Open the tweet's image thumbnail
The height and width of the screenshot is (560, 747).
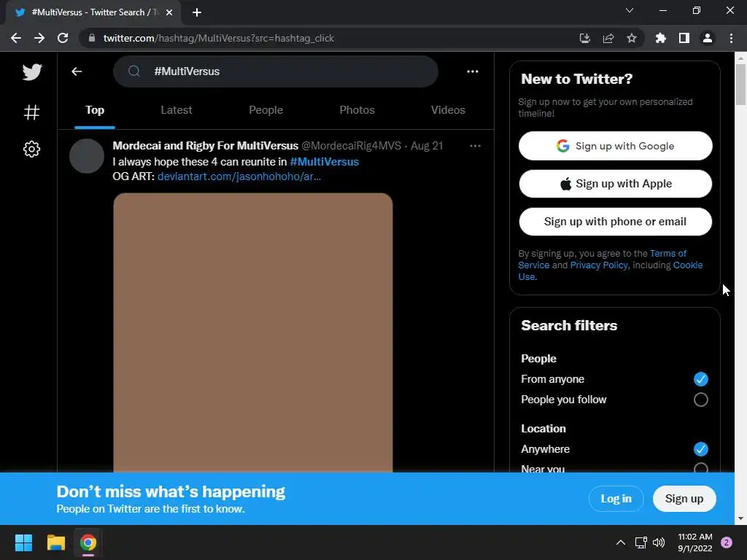pyautogui.click(x=253, y=332)
